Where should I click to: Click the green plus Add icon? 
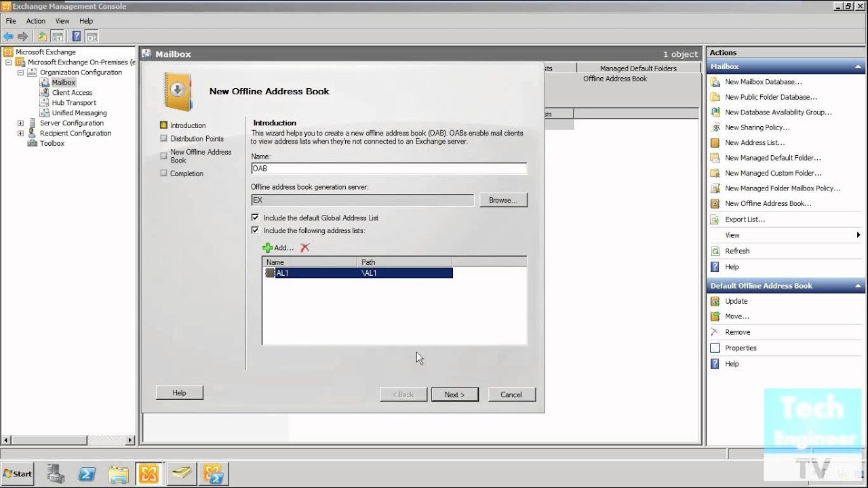267,248
